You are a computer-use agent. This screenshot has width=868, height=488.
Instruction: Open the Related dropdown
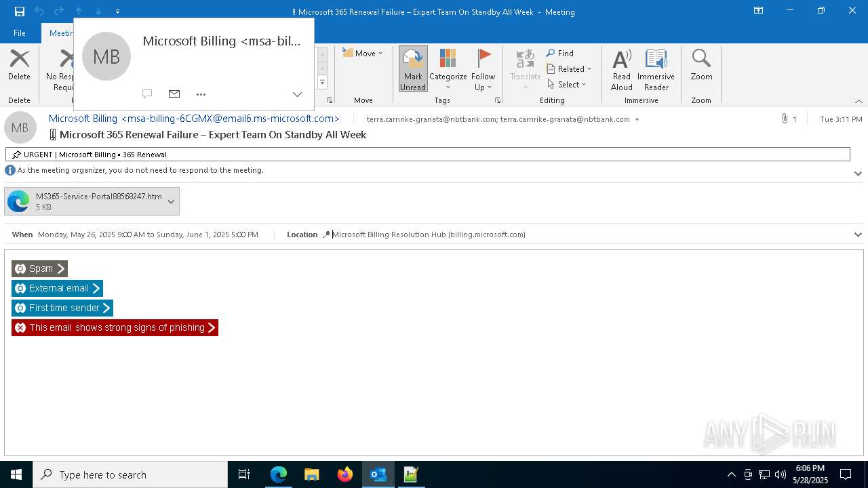569,68
